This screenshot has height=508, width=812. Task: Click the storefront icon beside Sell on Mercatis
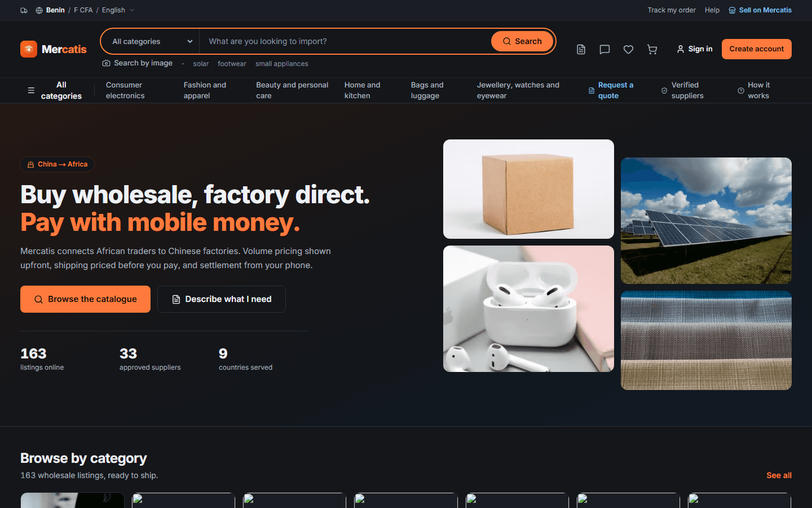click(732, 10)
